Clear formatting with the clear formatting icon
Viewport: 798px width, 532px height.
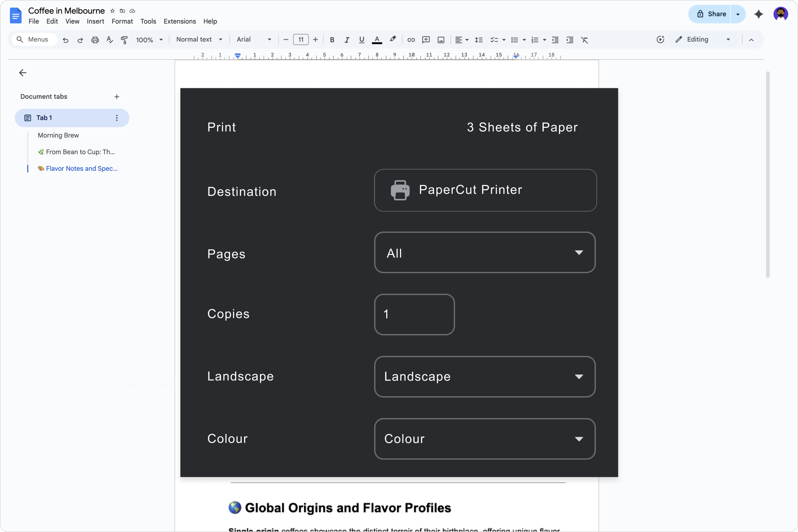coord(584,39)
